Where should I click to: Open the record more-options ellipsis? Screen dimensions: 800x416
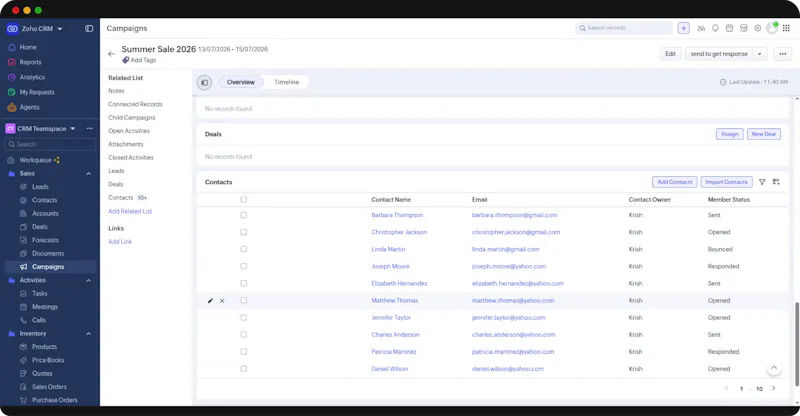coord(783,54)
